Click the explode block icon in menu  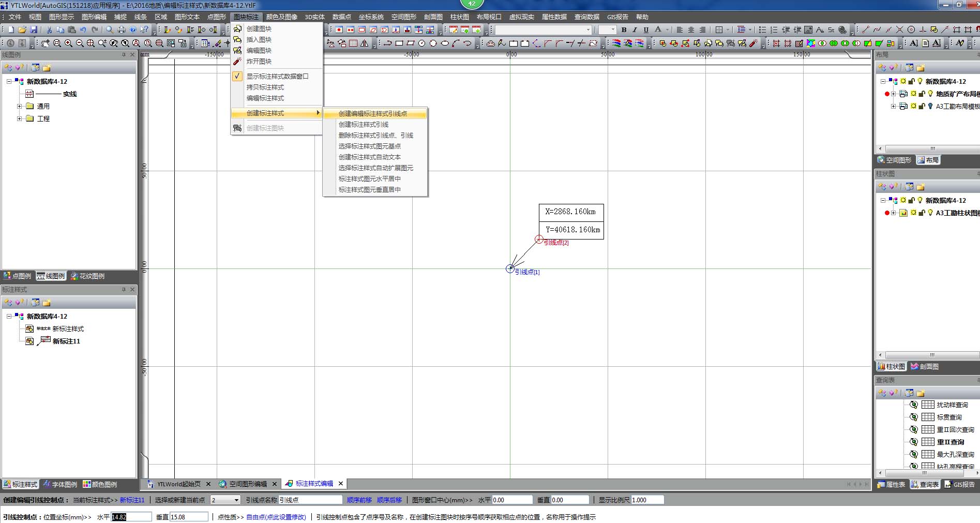coord(237,62)
